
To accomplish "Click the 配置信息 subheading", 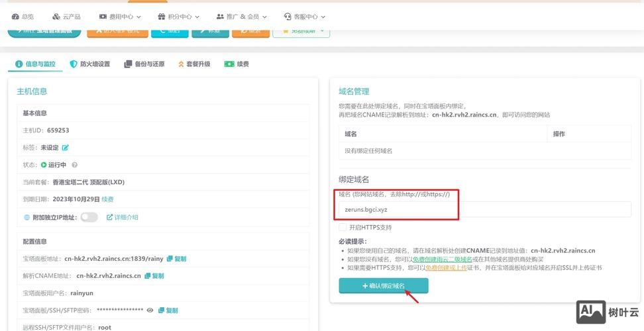I will [34, 242].
